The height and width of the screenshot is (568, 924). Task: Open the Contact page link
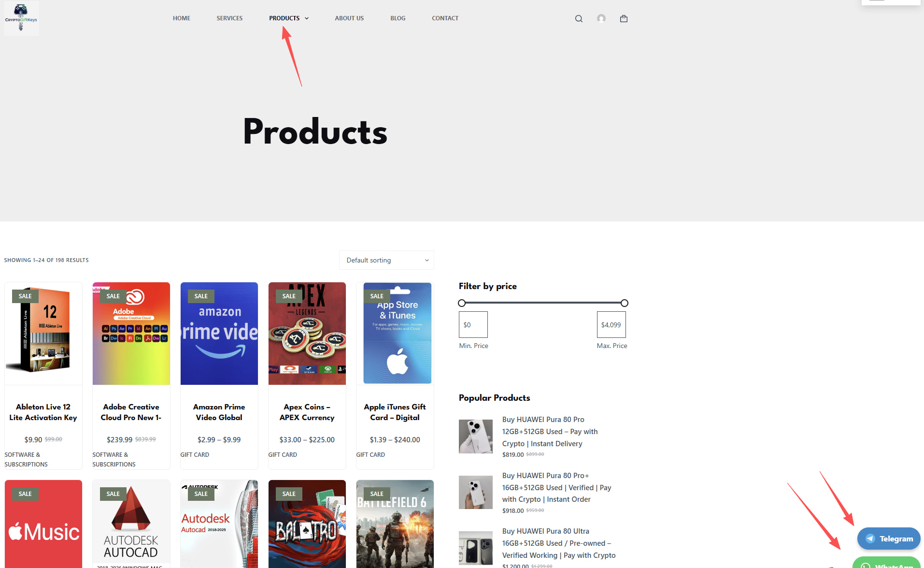point(445,18)
